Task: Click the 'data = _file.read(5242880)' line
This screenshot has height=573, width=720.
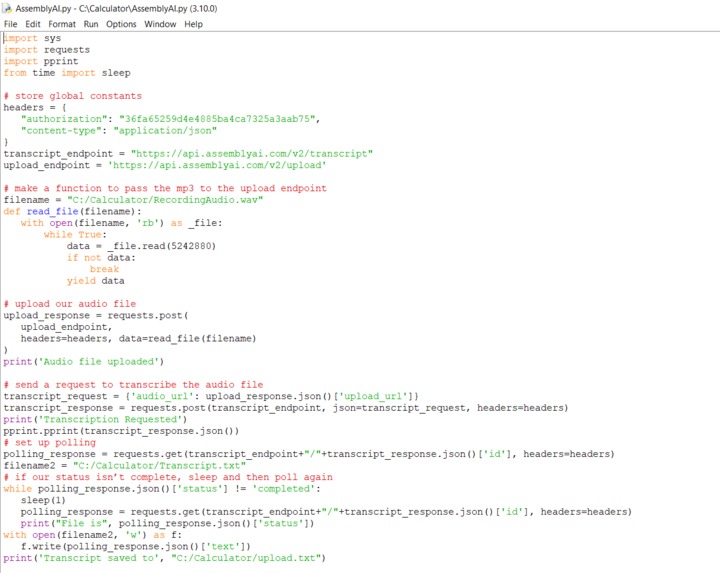Action: 141,246
